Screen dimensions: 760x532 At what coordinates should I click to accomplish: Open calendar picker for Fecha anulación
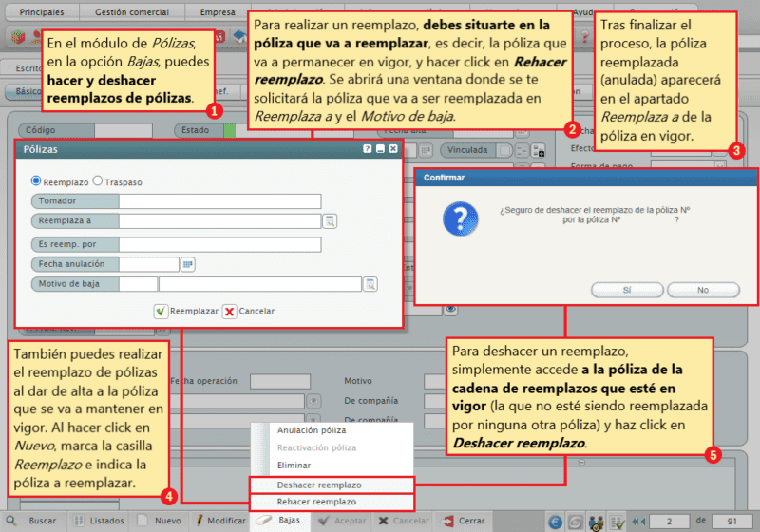(x=187, y=264)
